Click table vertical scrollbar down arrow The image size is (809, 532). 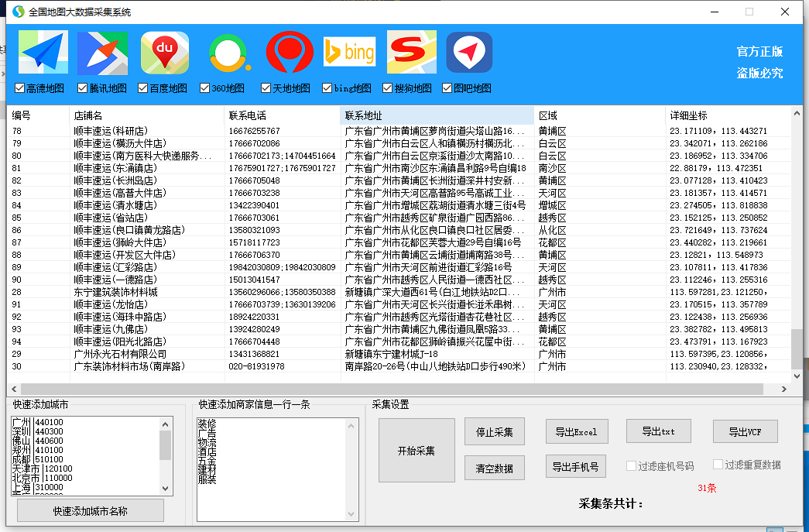pos(797,376)
